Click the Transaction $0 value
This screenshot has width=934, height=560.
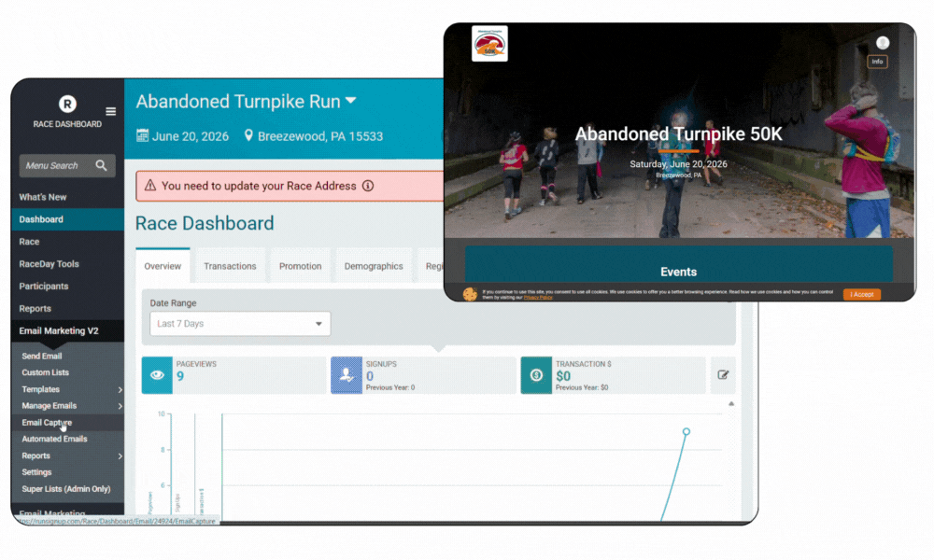[x=563, y=376]
